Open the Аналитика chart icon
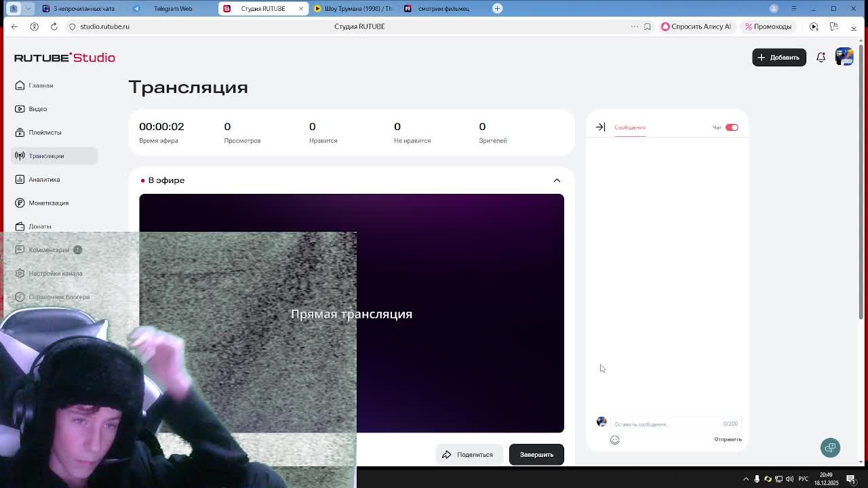The height and width of the screenshot is (488, 868). 20,179
